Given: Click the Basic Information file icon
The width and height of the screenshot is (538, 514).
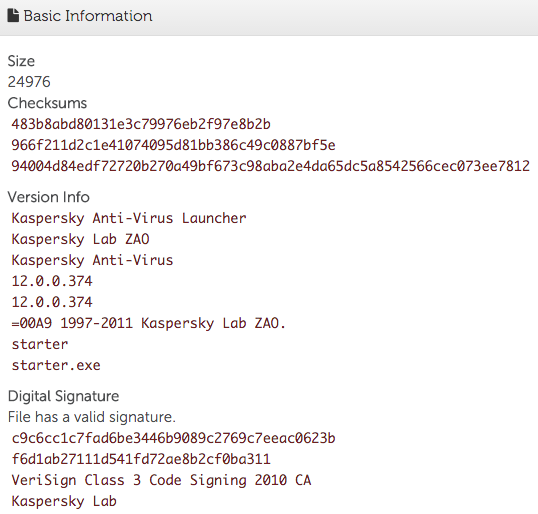Looking at the screenshot, I should coord(13,15).
